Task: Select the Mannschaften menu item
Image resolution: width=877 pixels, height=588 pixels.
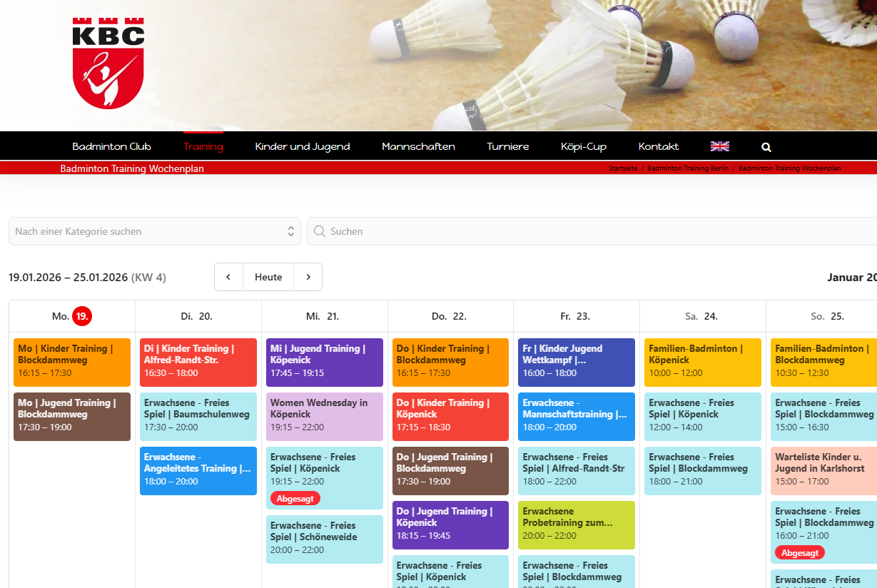Action: (418, 146)
